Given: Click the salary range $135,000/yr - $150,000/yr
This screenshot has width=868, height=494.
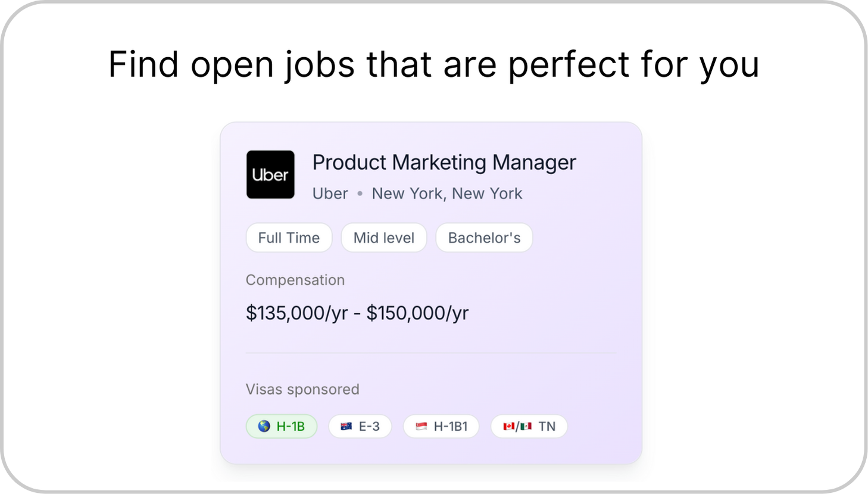Looking at the screenshot, I should pos(357,313).
